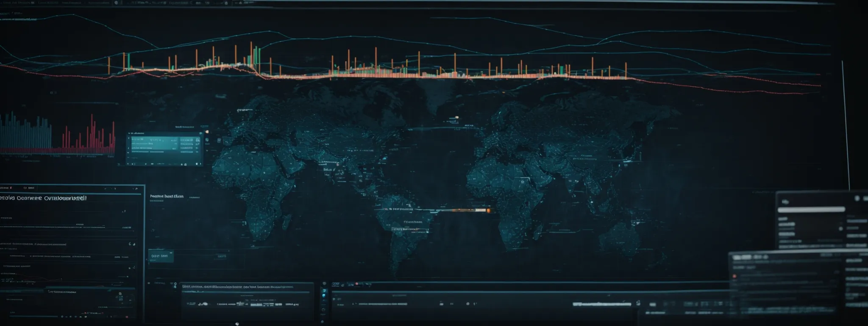Screen dimensions: 868x326
Task: Click the red dot at the overview panel's bottom-right
Action: point(126,317)
